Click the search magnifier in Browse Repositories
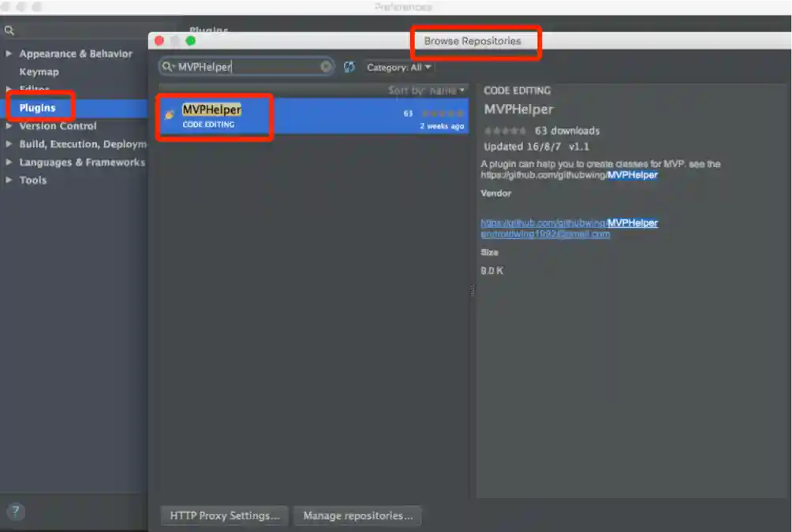 tap(166, 67)
